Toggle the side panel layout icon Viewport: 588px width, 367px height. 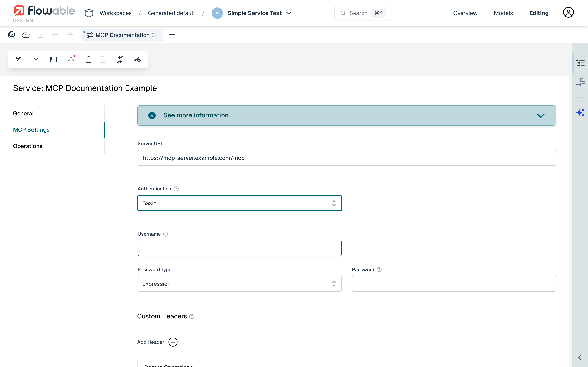tap(53, 59)
